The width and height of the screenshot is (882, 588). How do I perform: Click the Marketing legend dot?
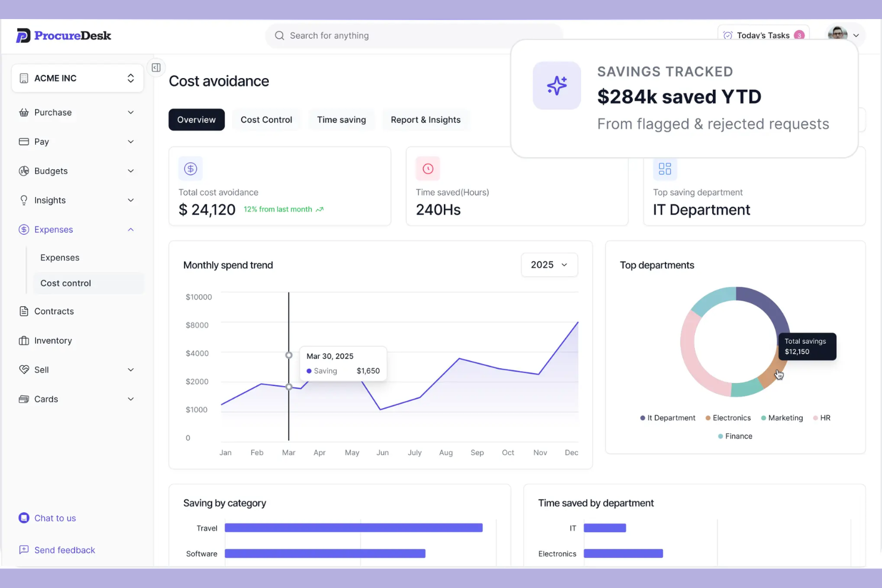point(763,418)
